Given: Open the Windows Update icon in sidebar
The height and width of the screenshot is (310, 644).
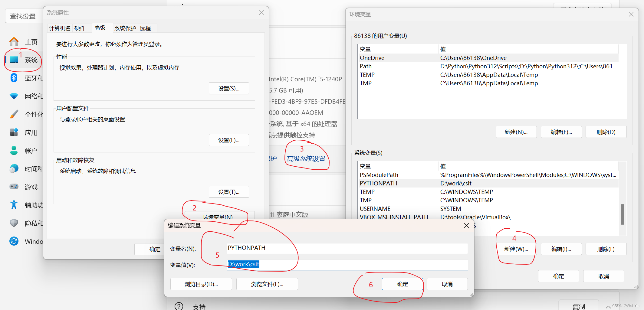Looking at the screenshot, I should point(14,241).
